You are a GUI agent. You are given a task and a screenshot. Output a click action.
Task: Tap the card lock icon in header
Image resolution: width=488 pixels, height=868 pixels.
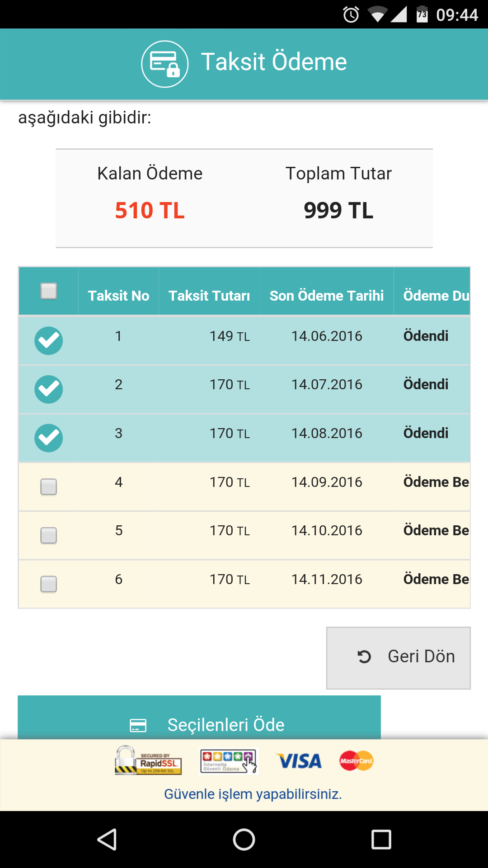coord(164,64)
